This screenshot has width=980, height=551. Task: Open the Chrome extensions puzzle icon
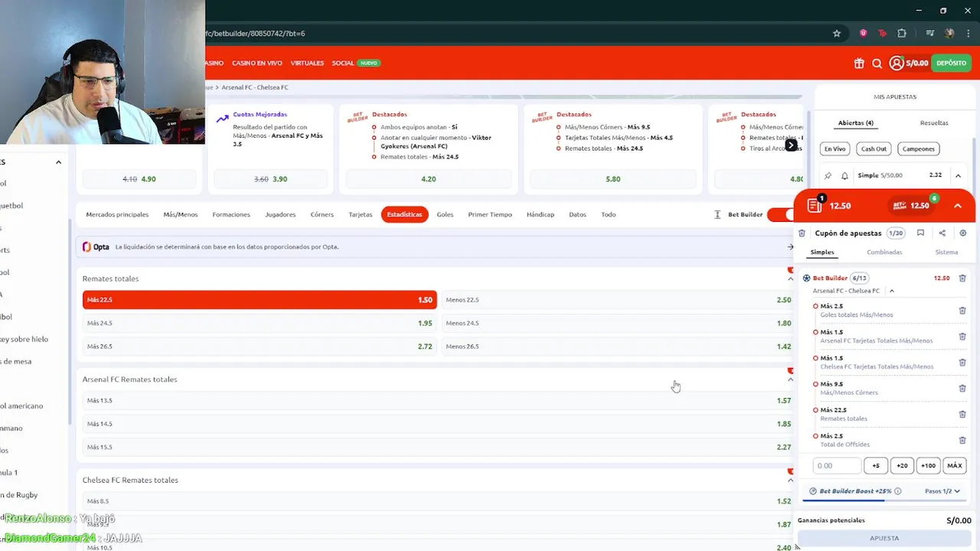(x=902, y=34)
